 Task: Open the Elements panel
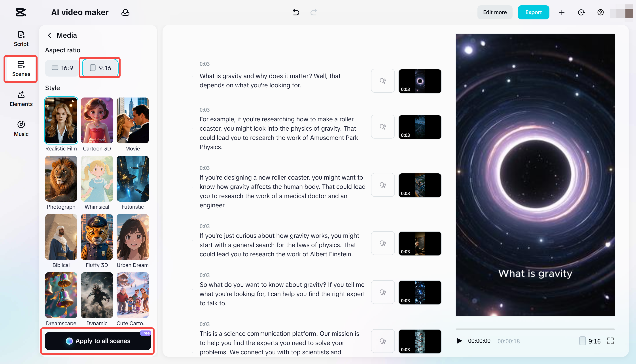(21, 98)
